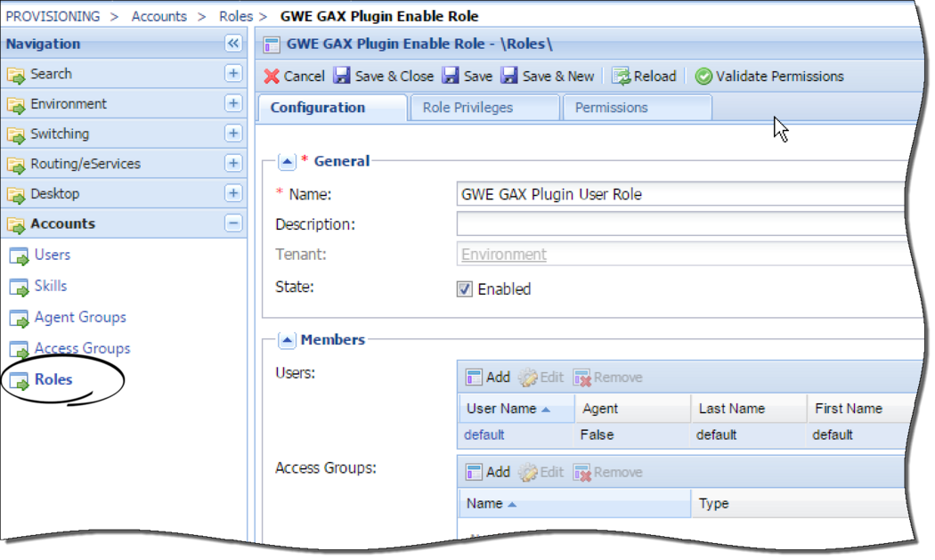Sort by Last Name column header
Image resolution: width=935 pixels, height=560 pixels.
(749, 409)
